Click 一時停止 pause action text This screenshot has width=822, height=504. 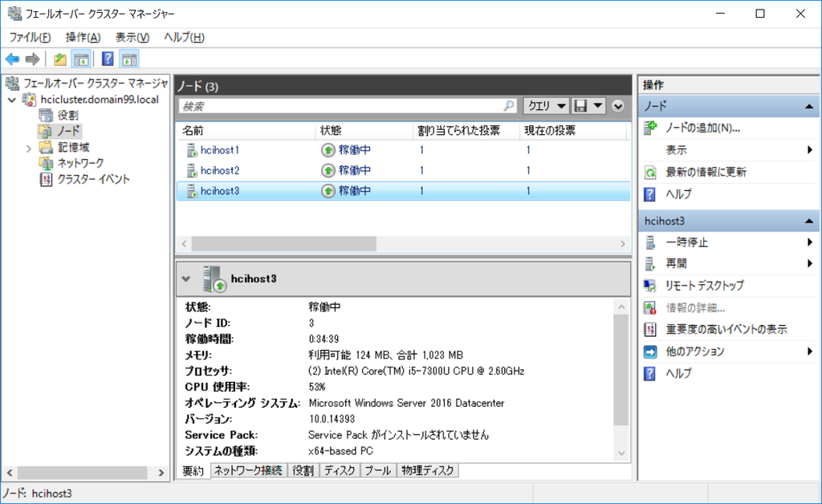(687, 242)
